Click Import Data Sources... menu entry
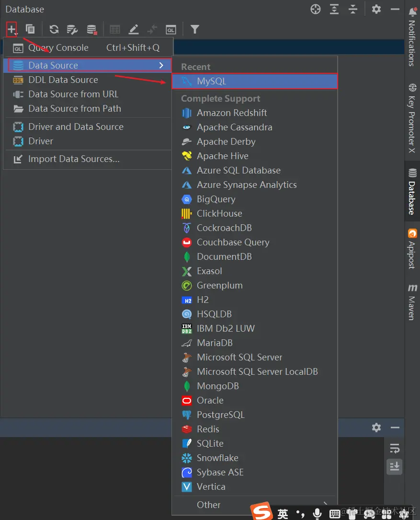 pyautogui.click(x=74, y=159)
